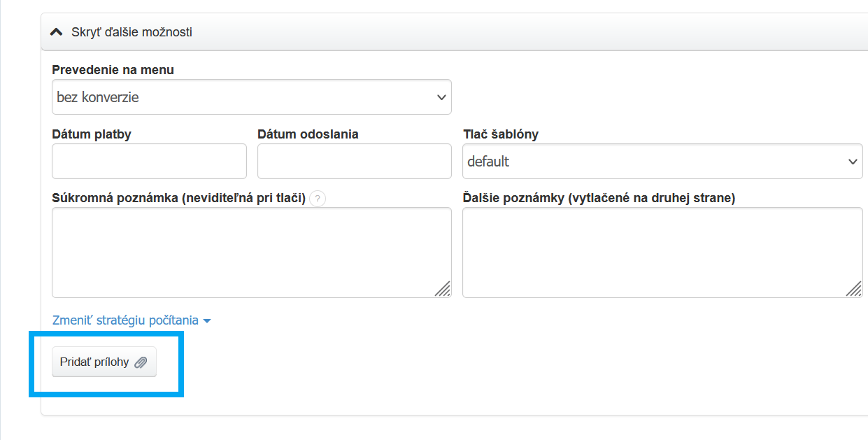Click the chevron-up icon in the header

[x=57, y=32]
